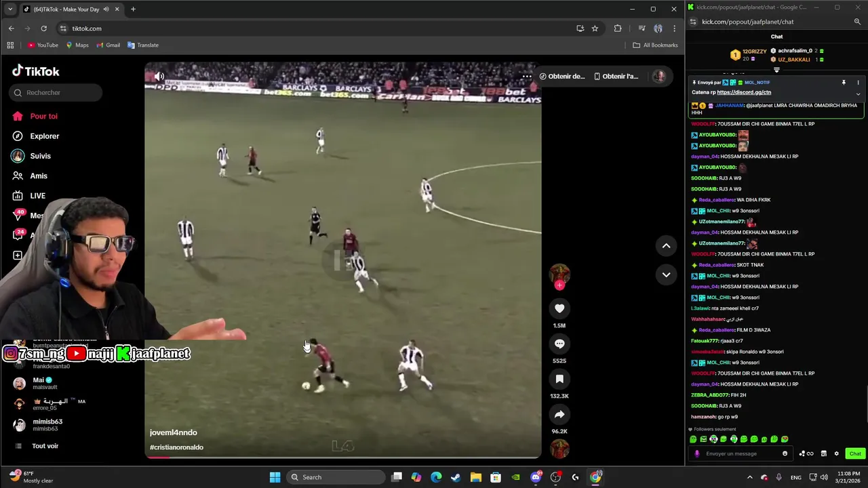868x488 pixels.
Task: Click the Obtenir des pièces button
Action: (x=562, y=77)
